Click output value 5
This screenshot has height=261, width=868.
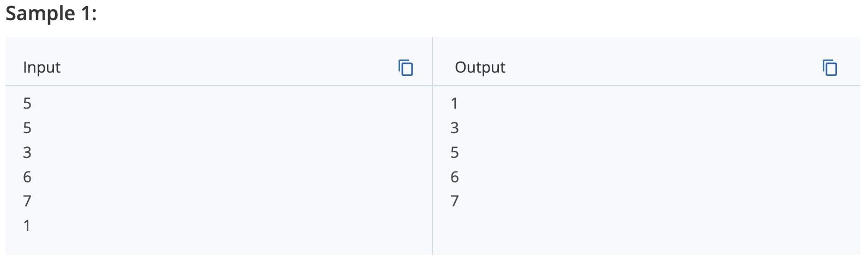(455, 152)
